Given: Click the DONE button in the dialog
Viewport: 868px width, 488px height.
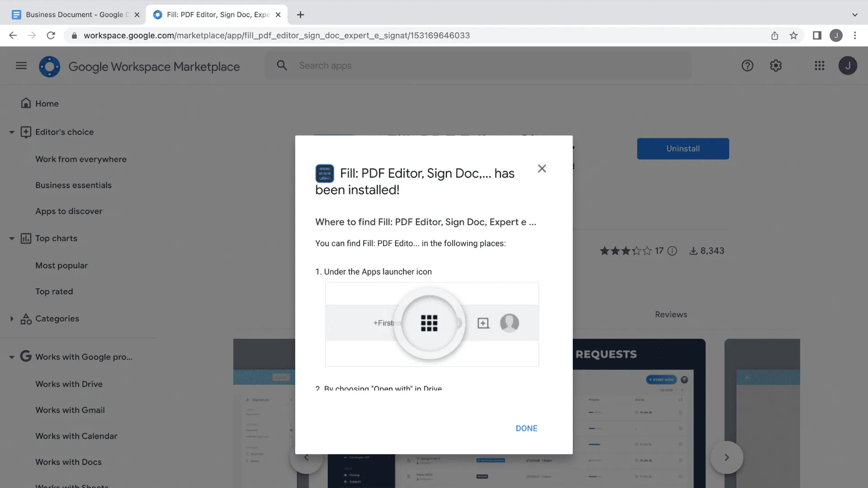Looking at the screenshot, I should coord(526,428).
